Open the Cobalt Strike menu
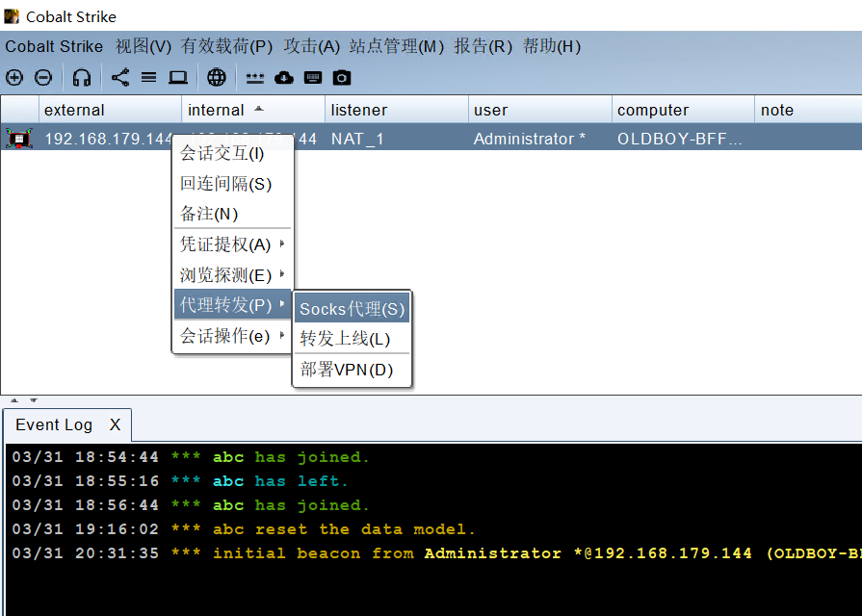This screenshot has width=862, height=616. [x=54, y=46]
